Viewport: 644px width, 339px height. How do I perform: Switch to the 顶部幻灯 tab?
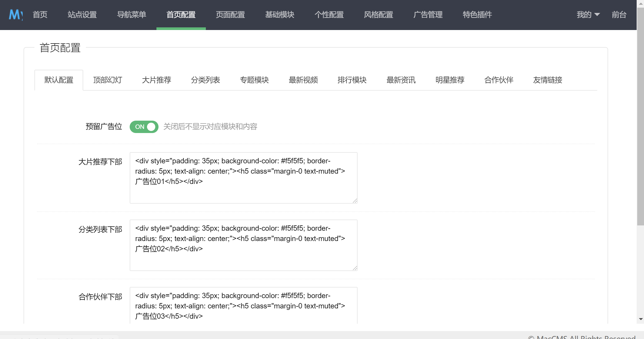(108, 80)
